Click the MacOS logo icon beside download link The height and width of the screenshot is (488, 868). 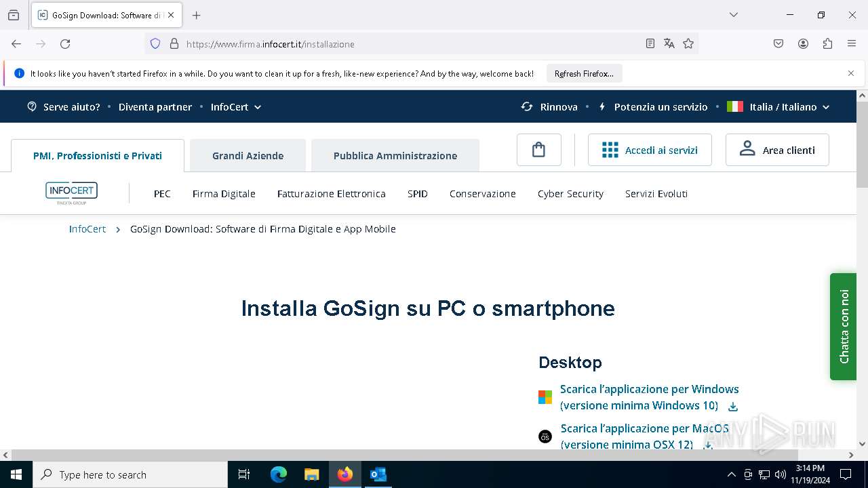pyautogui.click(x=545, y=436)
